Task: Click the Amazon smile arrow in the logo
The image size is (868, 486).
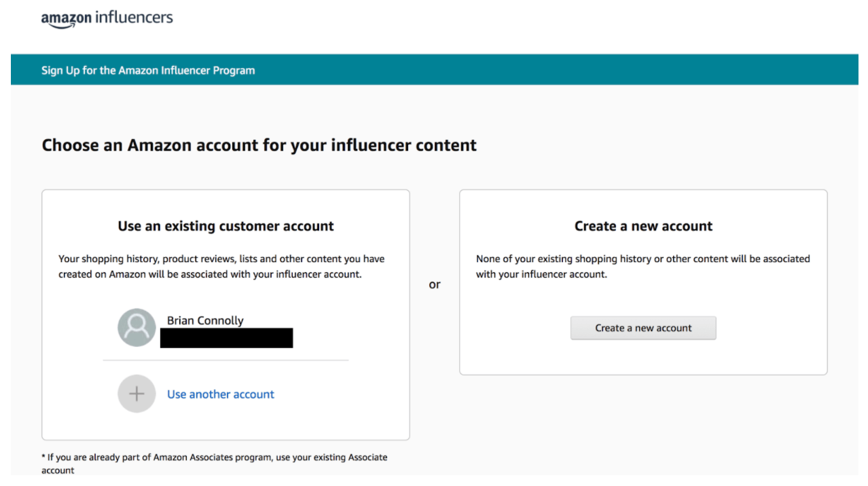Action: [x=62, y=24]
